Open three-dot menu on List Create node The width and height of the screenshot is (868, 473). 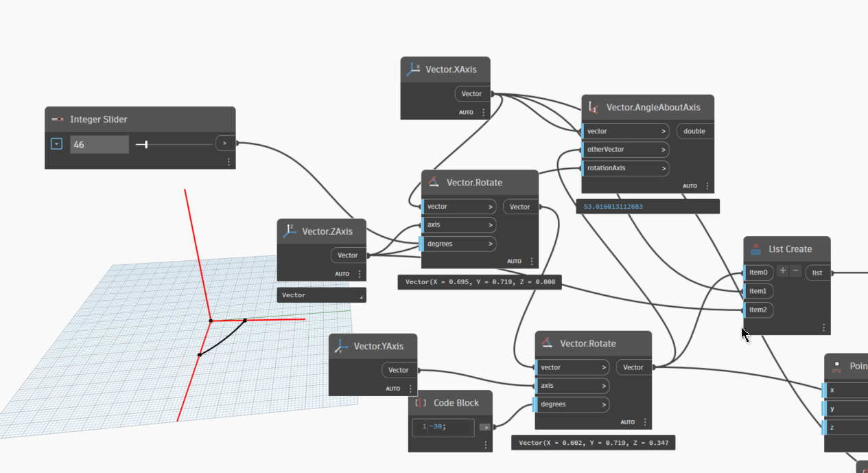823,328
